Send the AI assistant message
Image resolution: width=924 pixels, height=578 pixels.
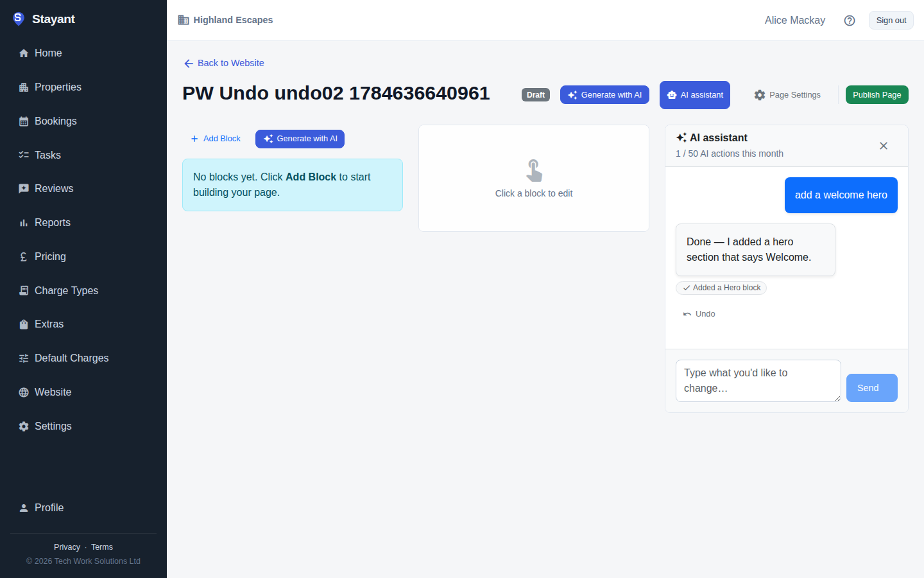point(872,388)
